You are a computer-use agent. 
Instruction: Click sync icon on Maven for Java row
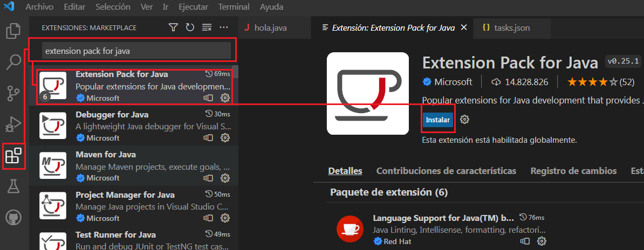click(208, 178)
